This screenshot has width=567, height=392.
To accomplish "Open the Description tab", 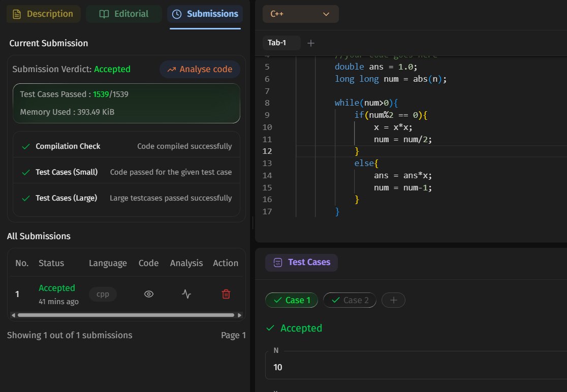I will pyautogui.click(x=43, y=14).
